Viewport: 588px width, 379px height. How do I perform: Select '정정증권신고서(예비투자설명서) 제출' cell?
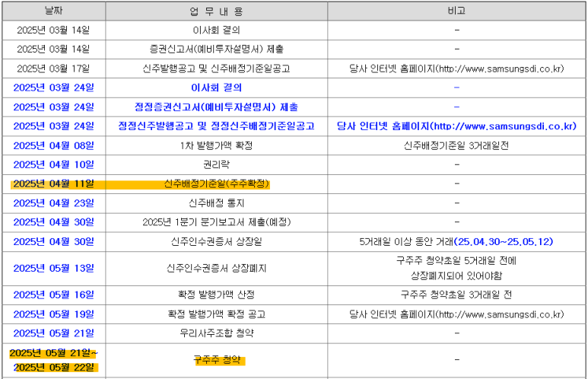(216, 107)
